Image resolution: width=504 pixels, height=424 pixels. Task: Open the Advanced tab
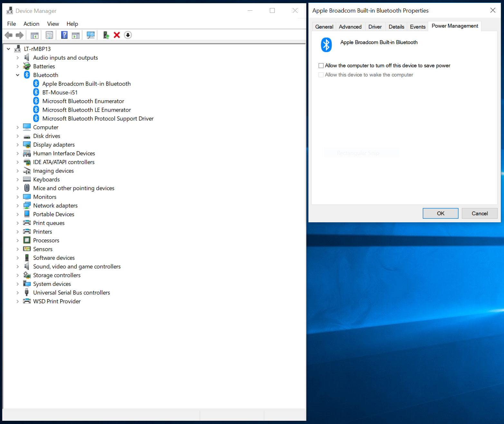(350, 27)
